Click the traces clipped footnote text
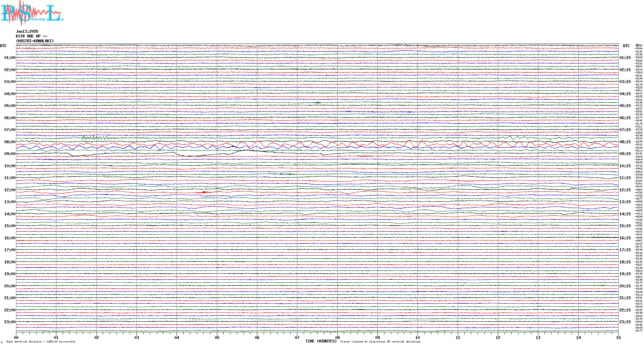644x346 pixels. [x=380, y=342]
